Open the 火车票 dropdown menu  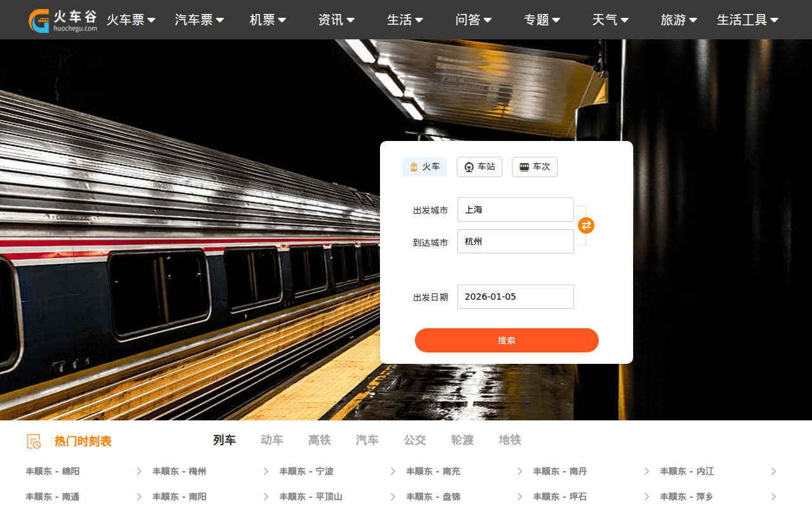131,20
